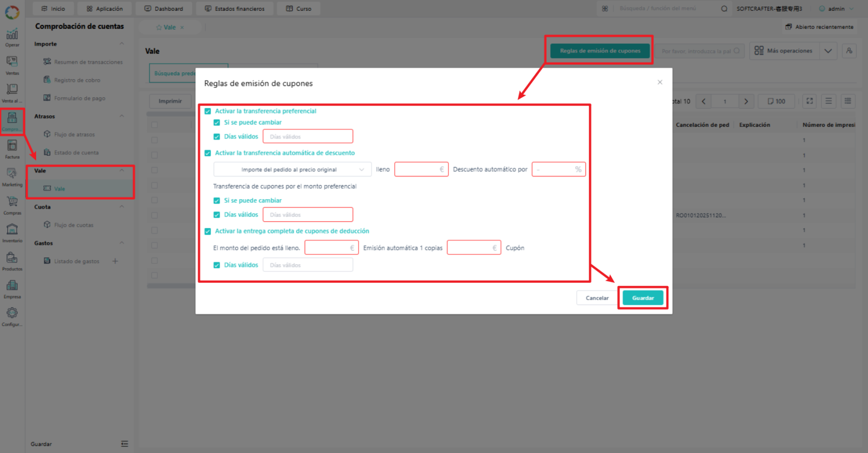Viewport: 868px width, 453px height.
Task: Collapse the Importe sidebar section
Action: coord(122,44)
